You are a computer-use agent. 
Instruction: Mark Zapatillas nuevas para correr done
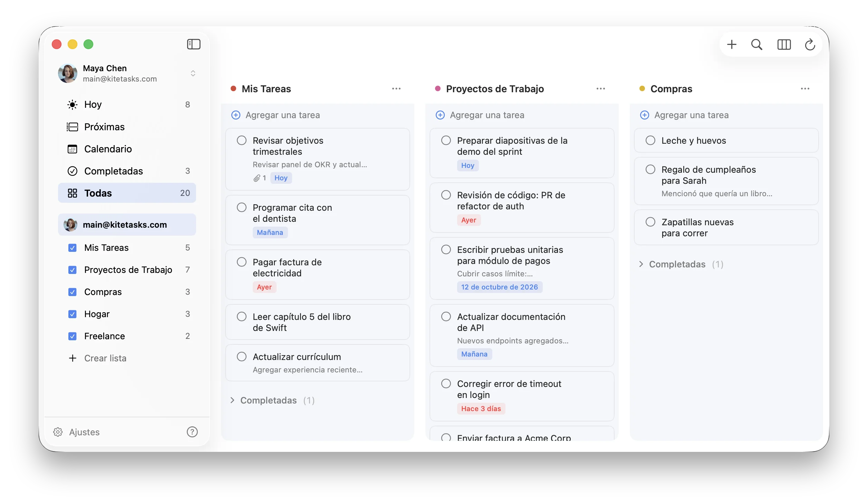(x=650, y=222)
